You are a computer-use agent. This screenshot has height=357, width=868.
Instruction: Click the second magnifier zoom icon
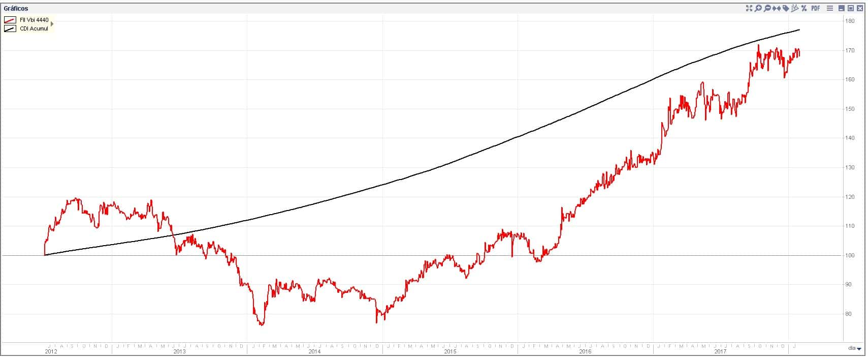pos(767,8)
